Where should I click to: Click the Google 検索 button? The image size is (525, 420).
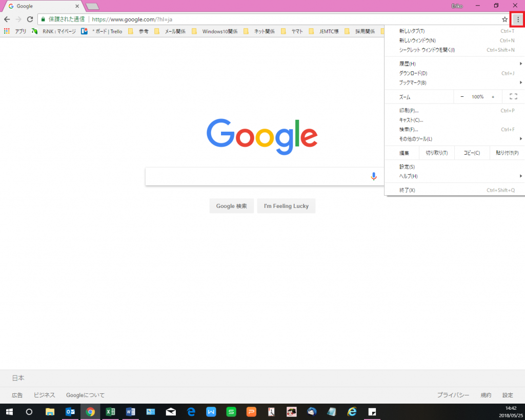231,206
